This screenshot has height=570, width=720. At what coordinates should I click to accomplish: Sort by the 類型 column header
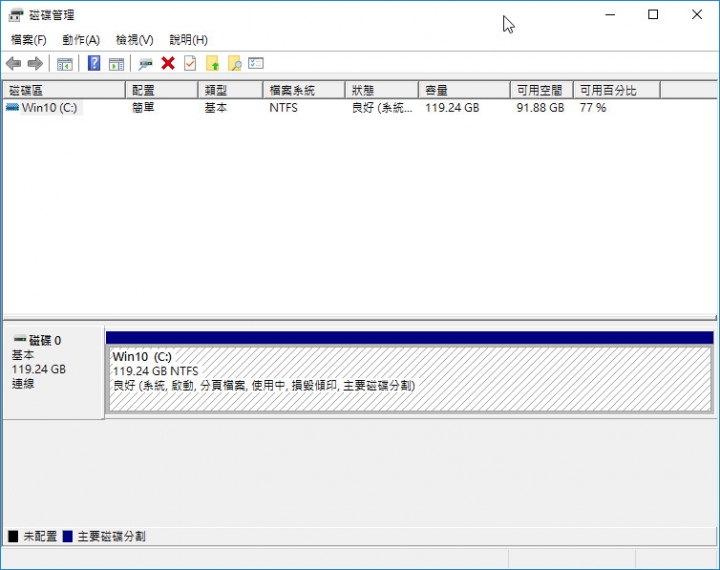tap(231, 90)
